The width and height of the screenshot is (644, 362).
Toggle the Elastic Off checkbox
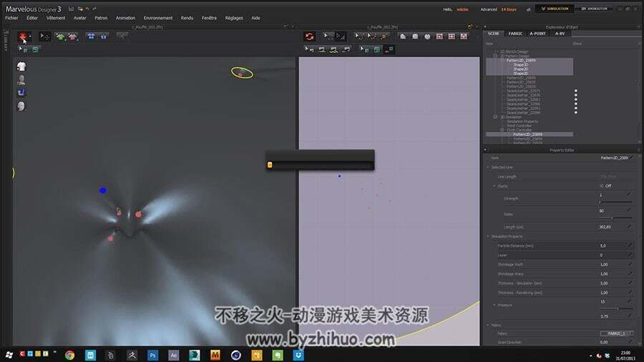(x=601, y=186)
